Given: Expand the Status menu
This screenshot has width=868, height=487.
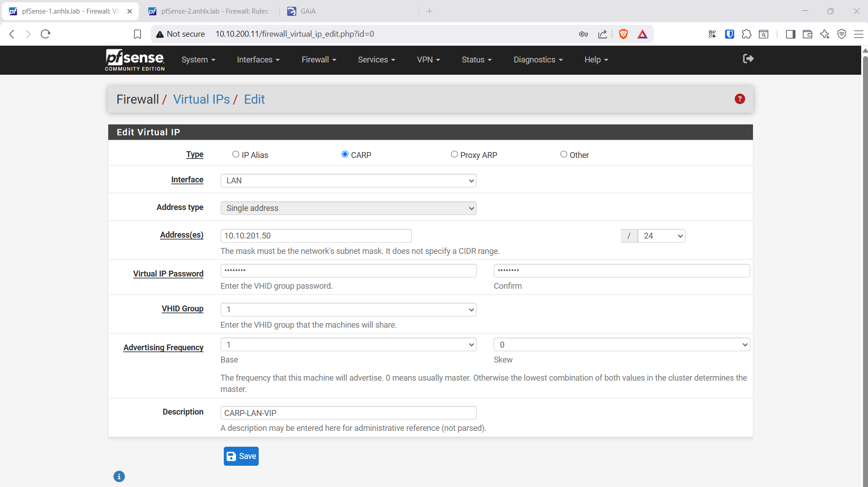Looking at the screenshot, I should point(477,60).
